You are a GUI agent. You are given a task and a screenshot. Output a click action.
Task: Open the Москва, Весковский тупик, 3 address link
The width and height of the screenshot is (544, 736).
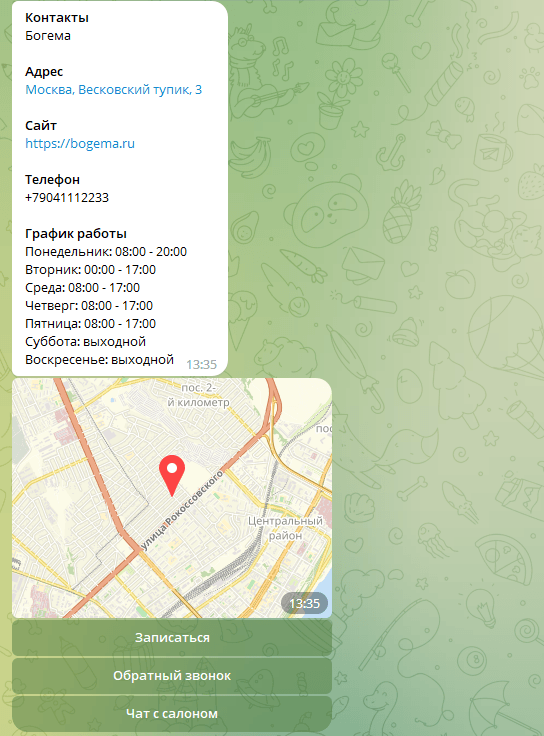click(x=114, y=90)
